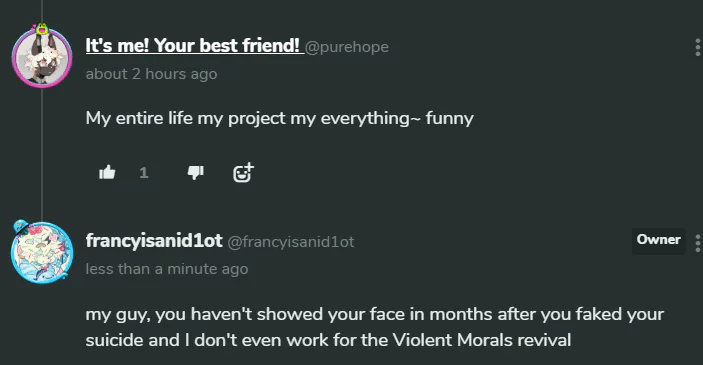The image size is (703, 365).
Task: Click the badge icon on francyisanid1ot's avatar
Action: [20, 226]
